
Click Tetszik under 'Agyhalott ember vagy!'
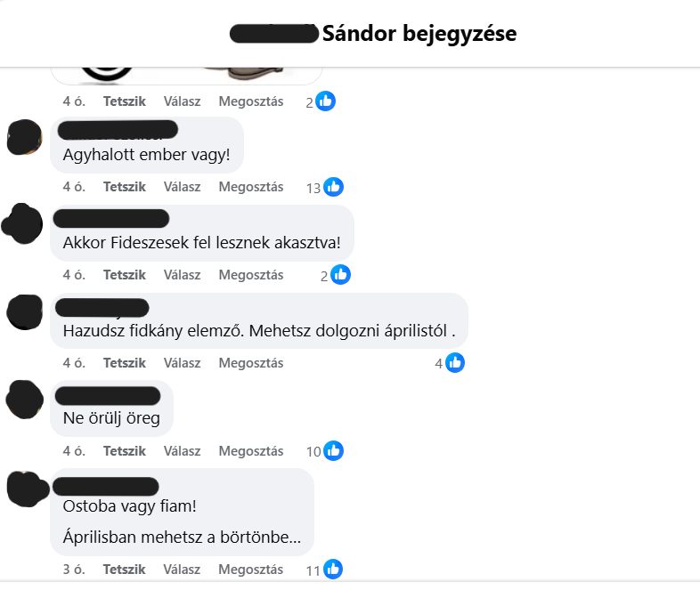click(125, 187)
